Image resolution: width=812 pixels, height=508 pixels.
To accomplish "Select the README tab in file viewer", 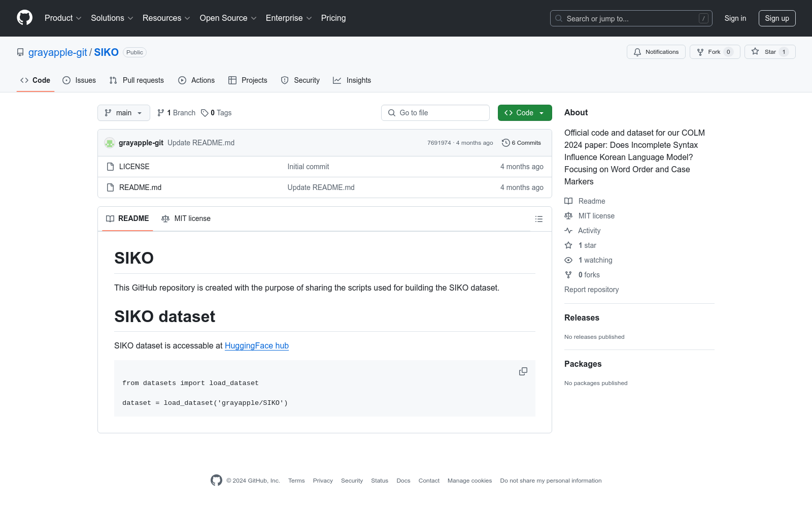I will pyautogui.click(x=127, y=218).
